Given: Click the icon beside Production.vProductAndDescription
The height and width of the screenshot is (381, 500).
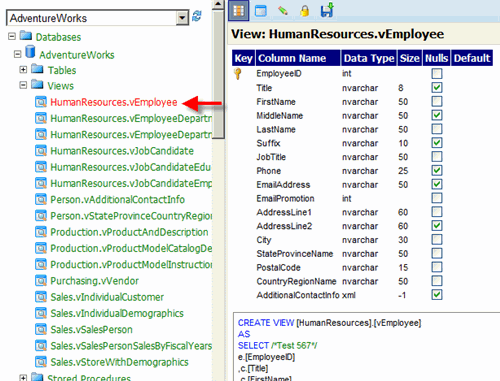Looking at the screenshot, I should (41, 232).
